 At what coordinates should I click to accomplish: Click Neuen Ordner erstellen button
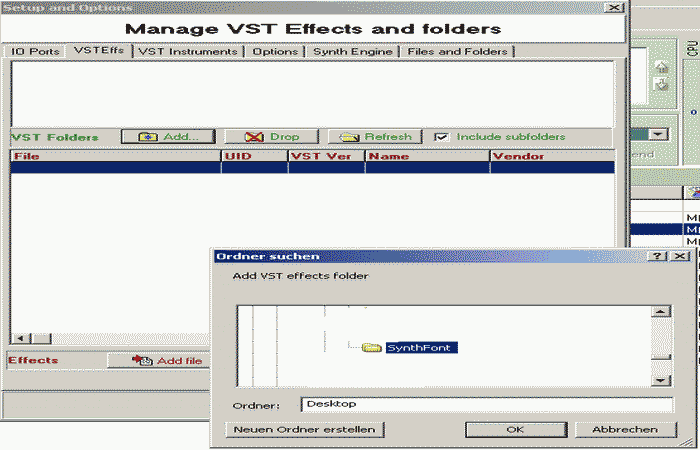click(304, 429)
